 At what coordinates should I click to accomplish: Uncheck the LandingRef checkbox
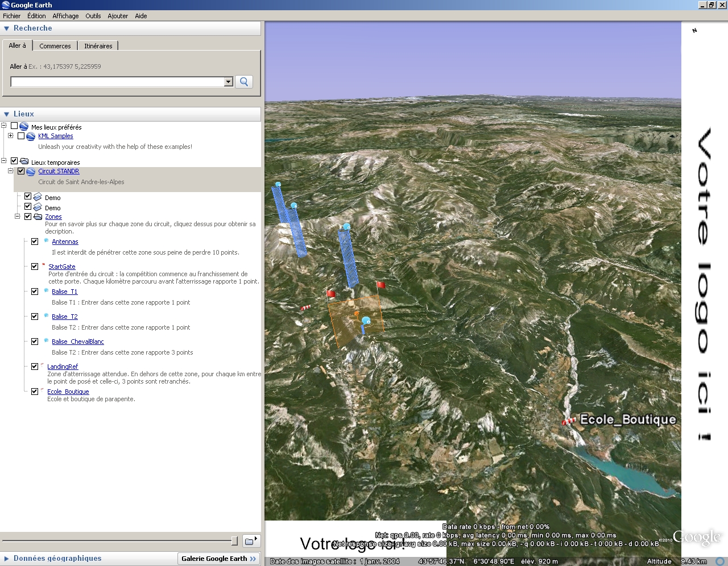pyautogui.click(x=35, y=367)
